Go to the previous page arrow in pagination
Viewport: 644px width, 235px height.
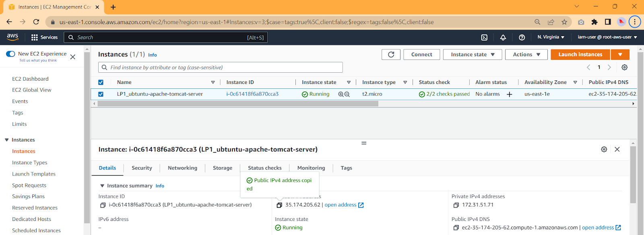tap(588, 67)
